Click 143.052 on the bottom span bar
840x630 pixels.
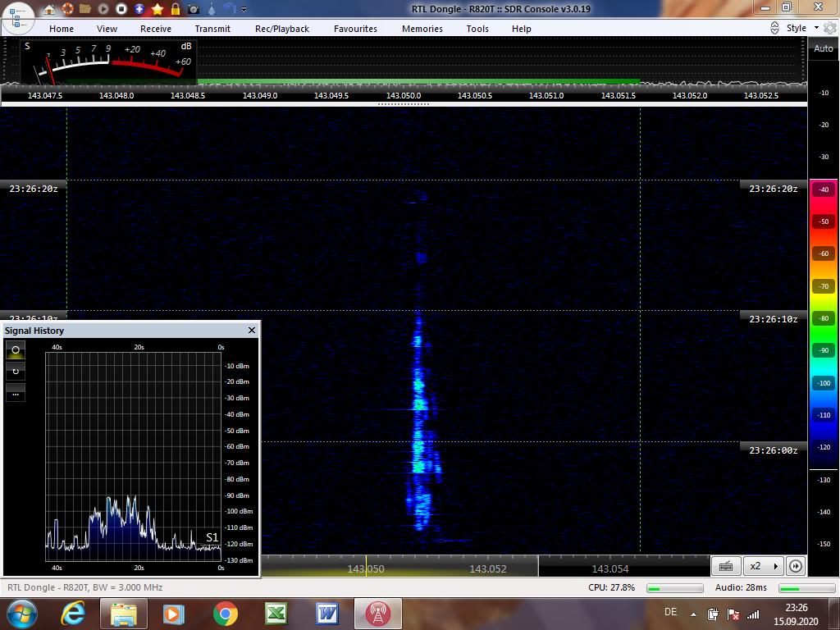[x=488, y=569]
